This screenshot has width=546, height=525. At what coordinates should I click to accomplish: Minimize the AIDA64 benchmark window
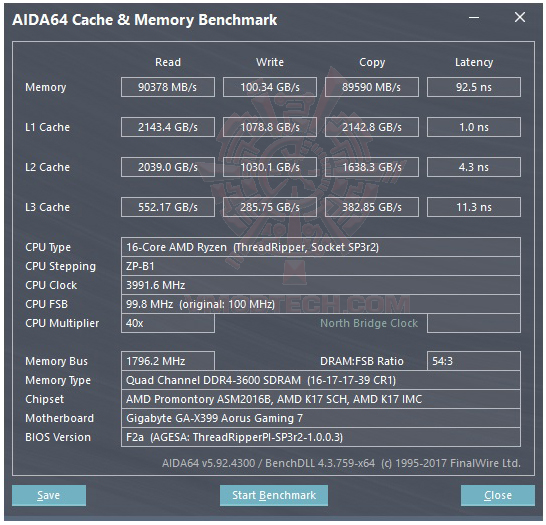click(474, 17)
